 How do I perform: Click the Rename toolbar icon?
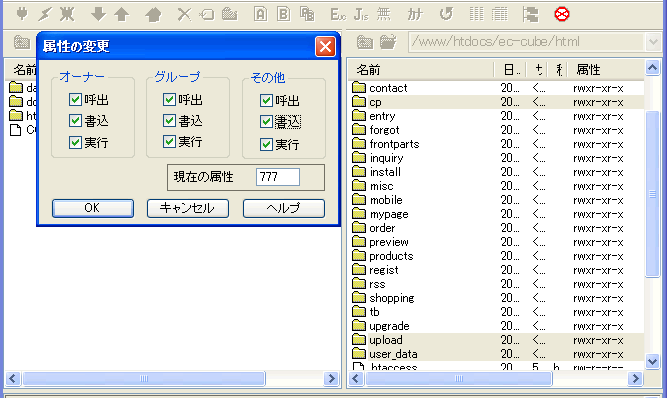pyautogui.click(x=207, y=14)
